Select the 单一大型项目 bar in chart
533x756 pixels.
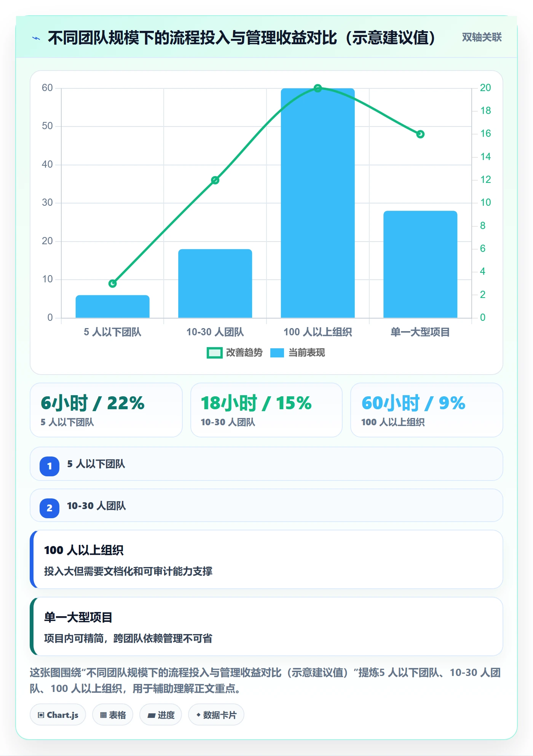[x=420, y=264]
